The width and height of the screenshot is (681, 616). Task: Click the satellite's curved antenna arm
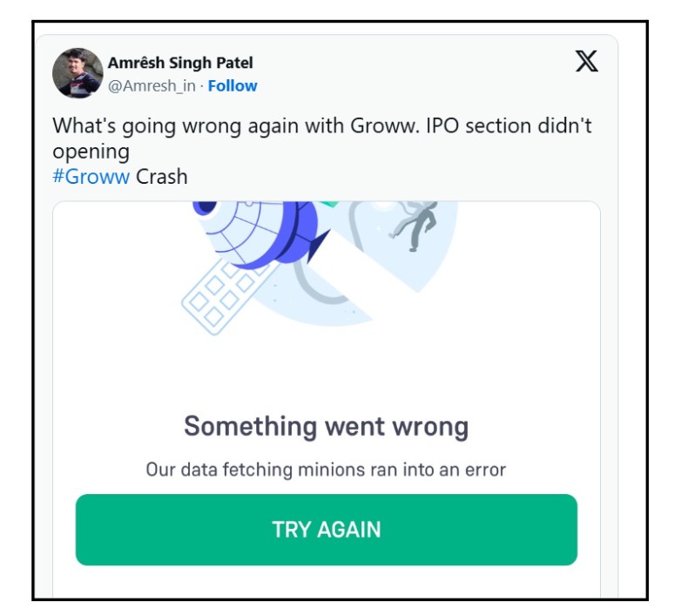[x=307, y=281]
